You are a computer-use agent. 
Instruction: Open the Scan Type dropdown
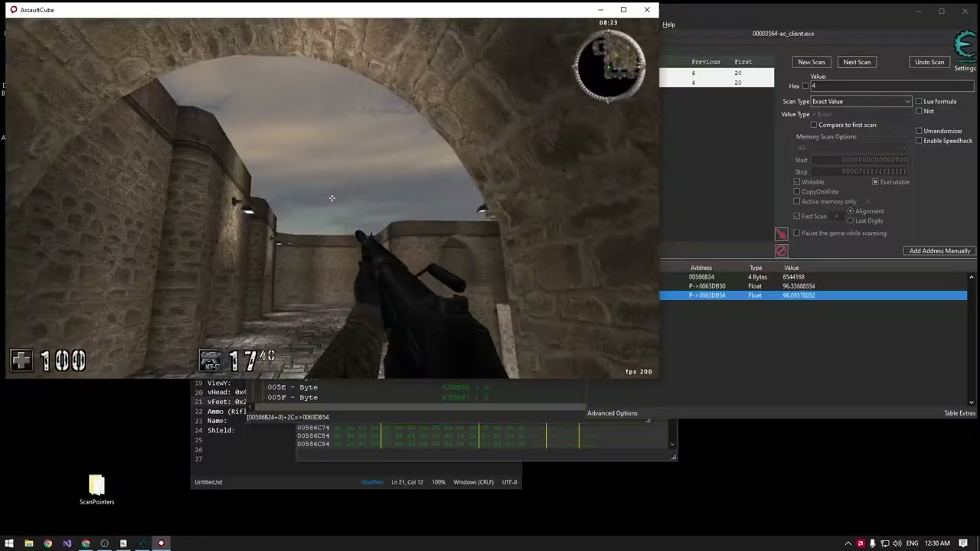tap(861, 102)
